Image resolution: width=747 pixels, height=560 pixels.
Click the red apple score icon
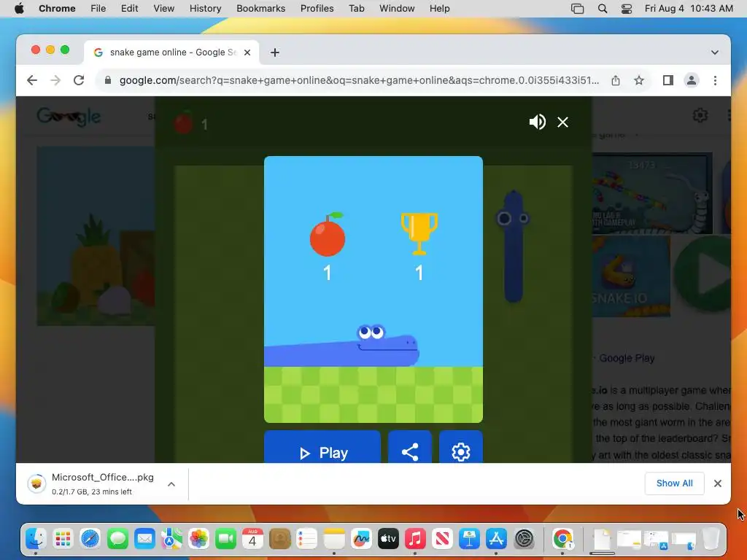click(328, 234)
